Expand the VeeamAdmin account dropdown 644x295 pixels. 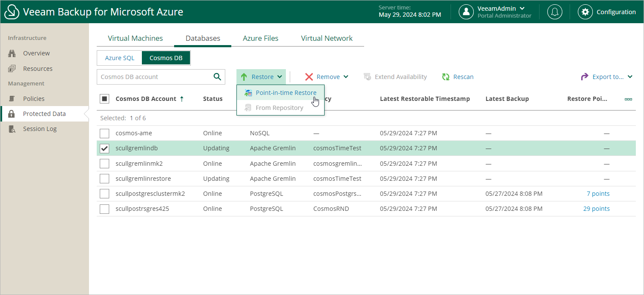pyautogui.click(x=522, y=9)
